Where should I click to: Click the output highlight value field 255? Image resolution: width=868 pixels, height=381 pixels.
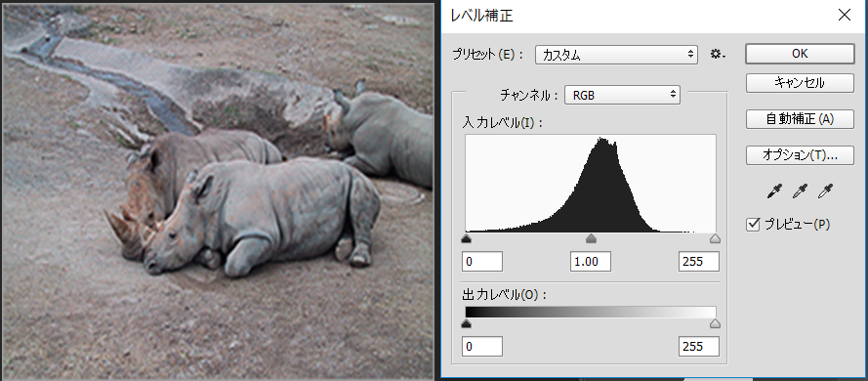coord(699,346)
